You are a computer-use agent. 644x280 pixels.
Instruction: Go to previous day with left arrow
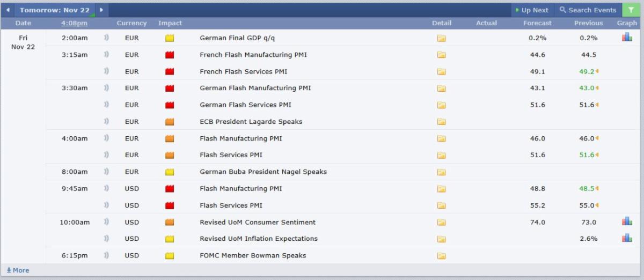8,10
